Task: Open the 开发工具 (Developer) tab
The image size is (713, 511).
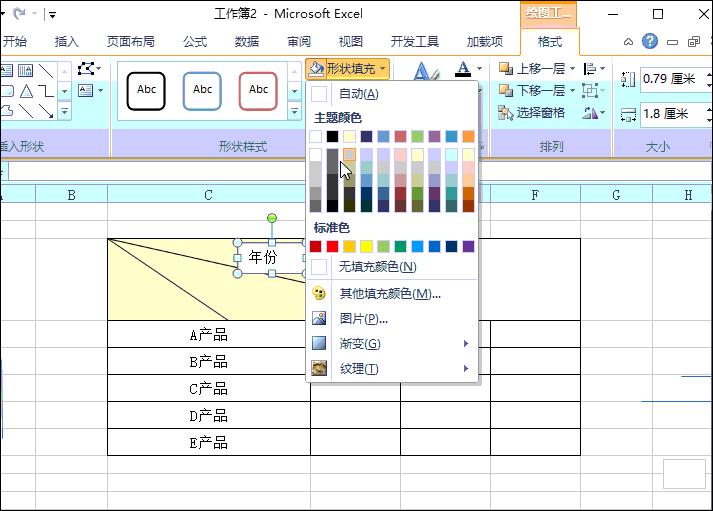Action: point(414,42)
